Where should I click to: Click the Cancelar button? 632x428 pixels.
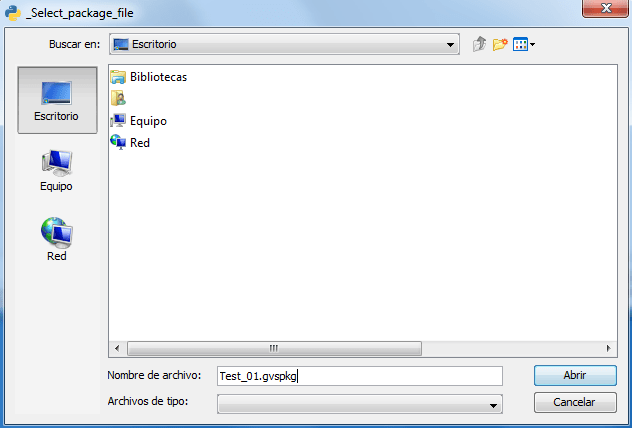[575, 402]
